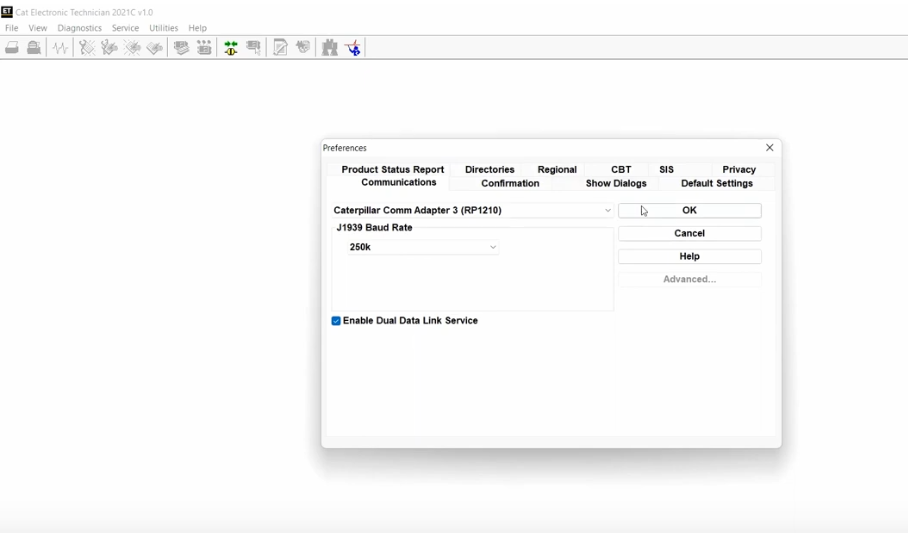Uncheck Enable Dual Data Link Service

(x=336, y=321)
